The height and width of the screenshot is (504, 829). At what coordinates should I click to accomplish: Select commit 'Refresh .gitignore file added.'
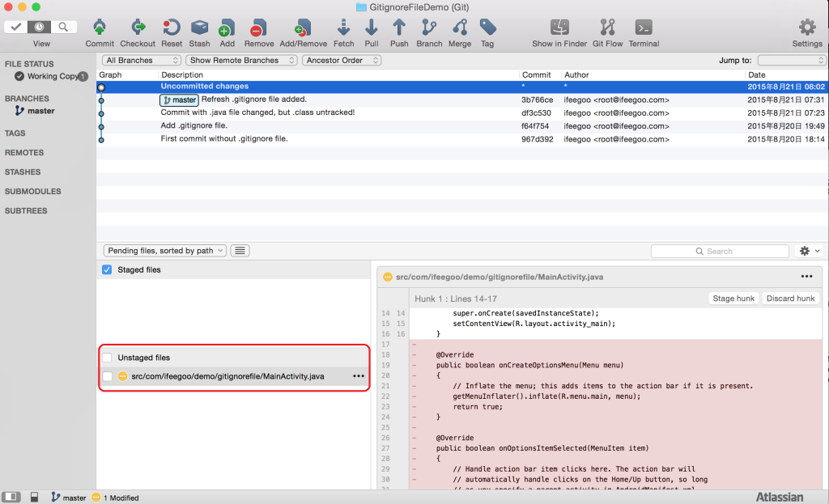click(462, 100)
